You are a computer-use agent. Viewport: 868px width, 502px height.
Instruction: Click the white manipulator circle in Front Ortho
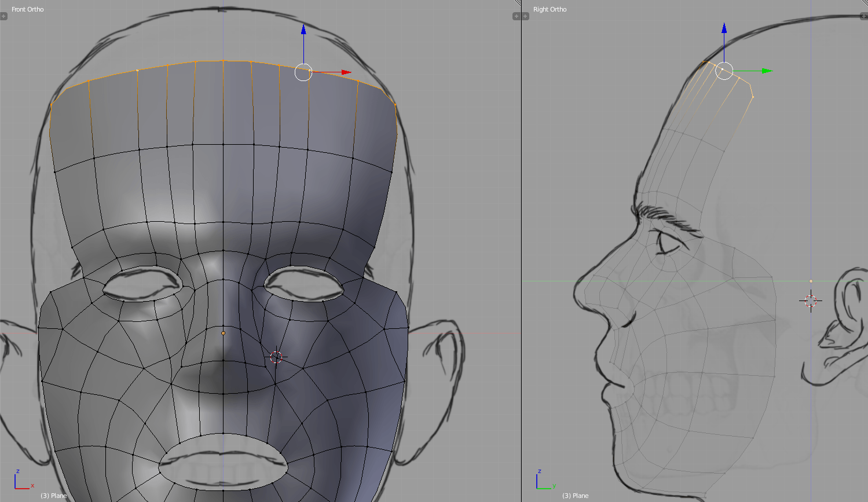coord(303,72)
